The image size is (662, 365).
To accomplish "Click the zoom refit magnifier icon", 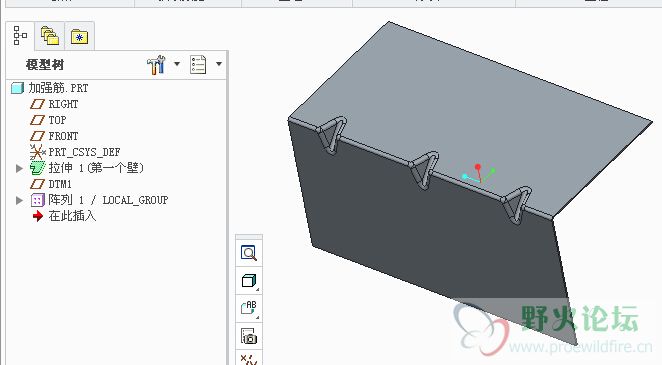I will click(249, 253).
